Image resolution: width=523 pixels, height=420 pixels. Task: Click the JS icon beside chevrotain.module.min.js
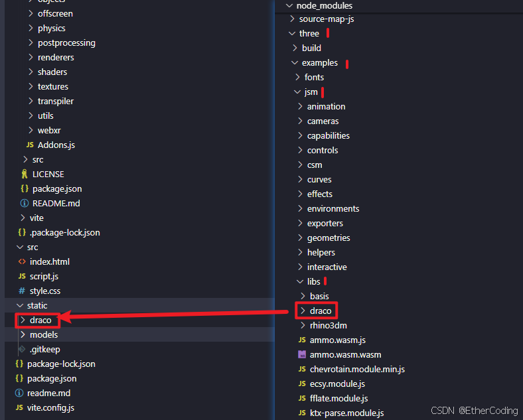click(x=302, y=370)
